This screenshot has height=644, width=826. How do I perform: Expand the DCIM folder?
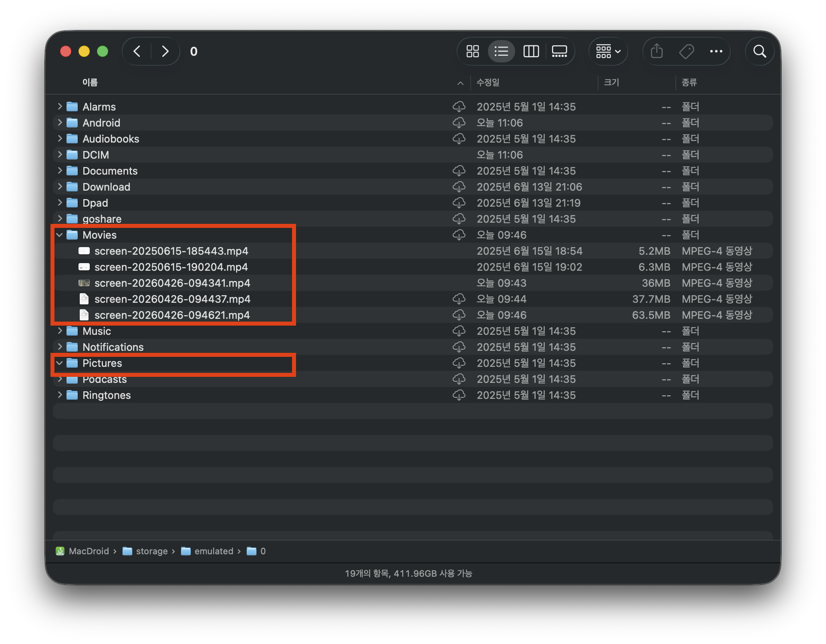click(x=60, y=155)
